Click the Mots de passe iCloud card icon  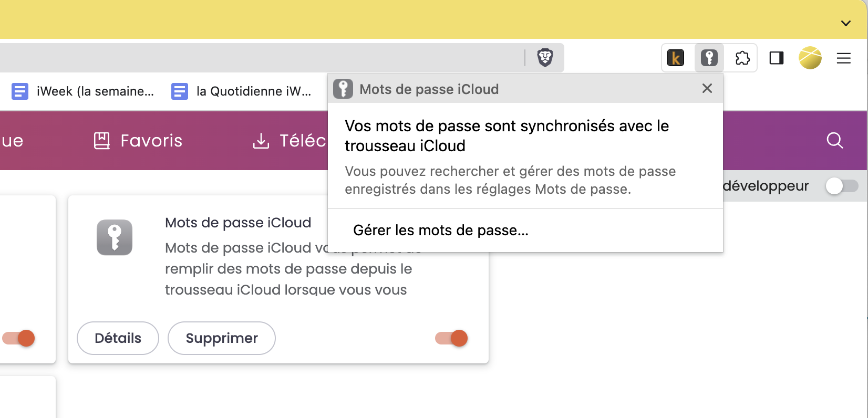tap(115, 237)
